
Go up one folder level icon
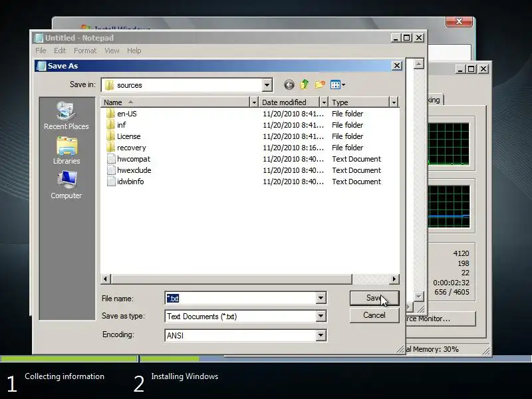(305, 84)
